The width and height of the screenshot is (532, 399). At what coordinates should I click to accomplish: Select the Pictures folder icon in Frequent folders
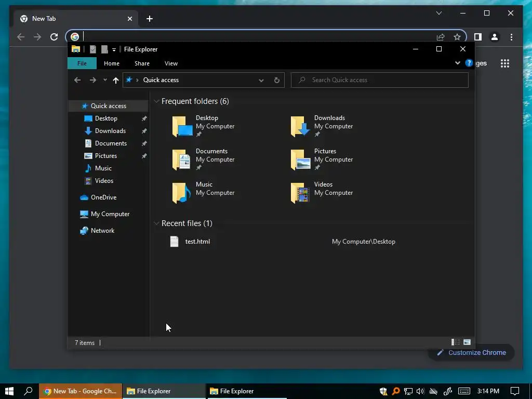point(301,159)
